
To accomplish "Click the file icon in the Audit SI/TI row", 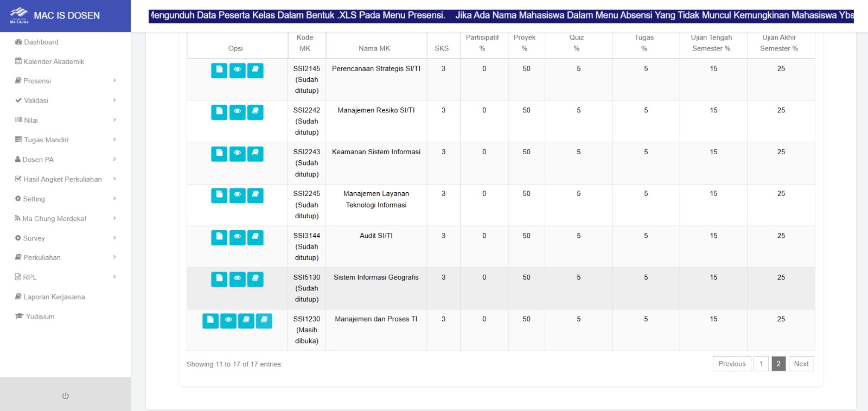I will [x=219, y=238].
